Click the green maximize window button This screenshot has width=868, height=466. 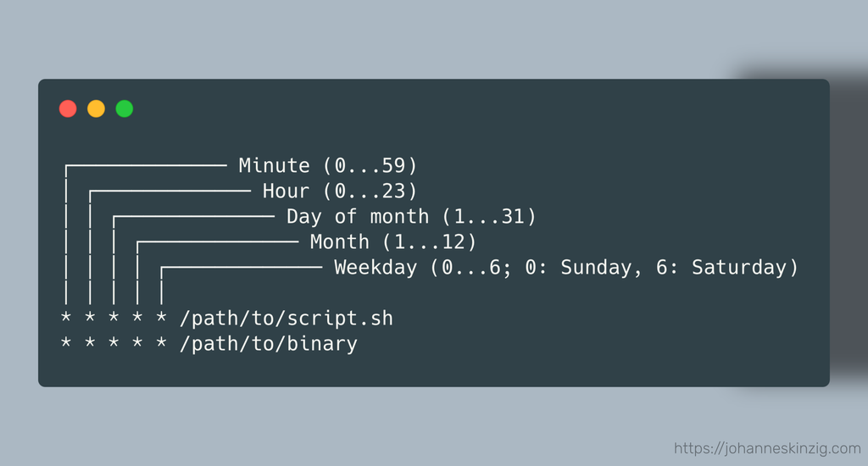125,108
